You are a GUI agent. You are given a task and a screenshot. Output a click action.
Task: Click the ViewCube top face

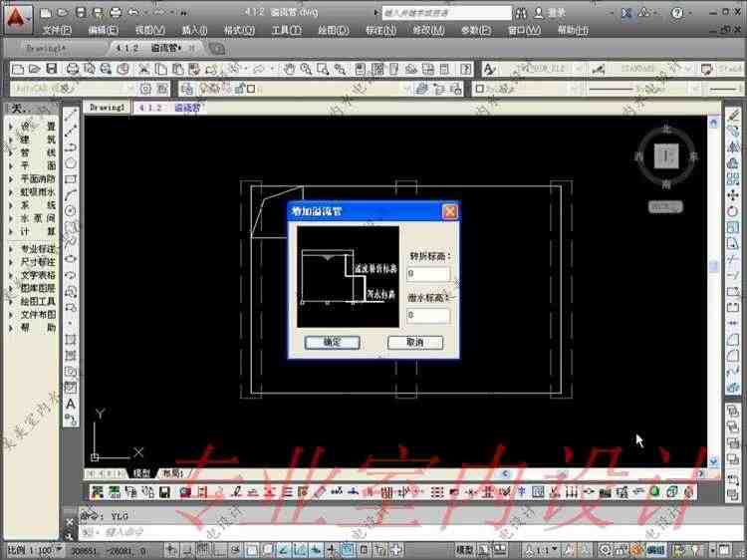click(x=665, y=155)
